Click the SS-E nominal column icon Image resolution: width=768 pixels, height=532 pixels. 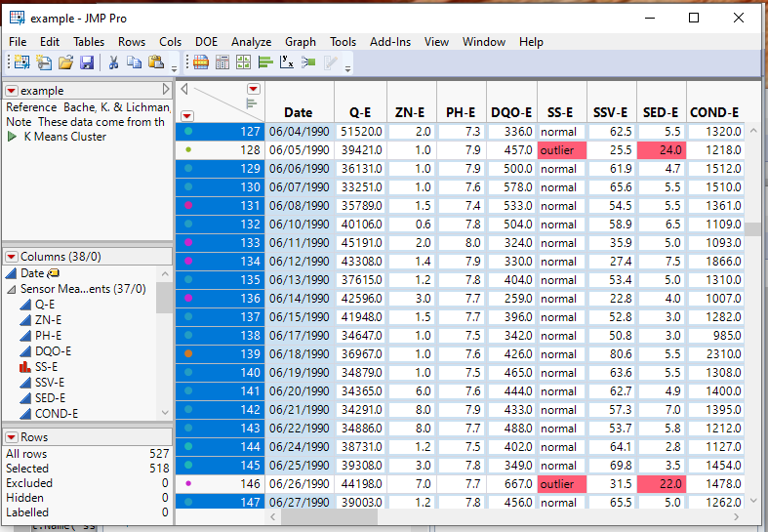point(26,367)
